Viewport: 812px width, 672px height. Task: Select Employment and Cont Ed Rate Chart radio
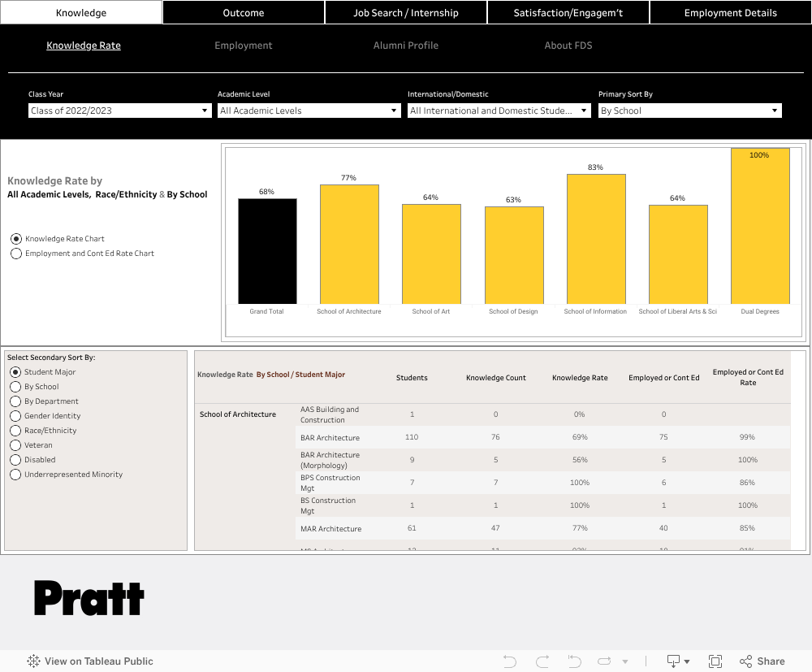16,254
